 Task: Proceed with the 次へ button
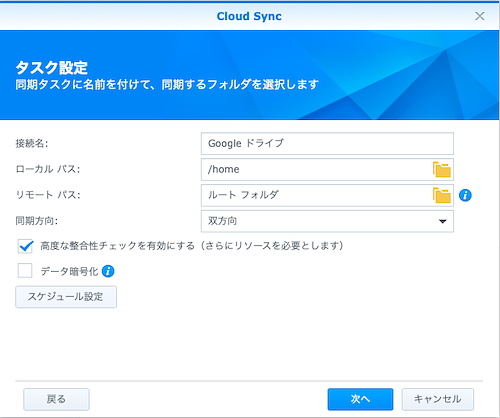pyautogui.click(x=360, y=399)
